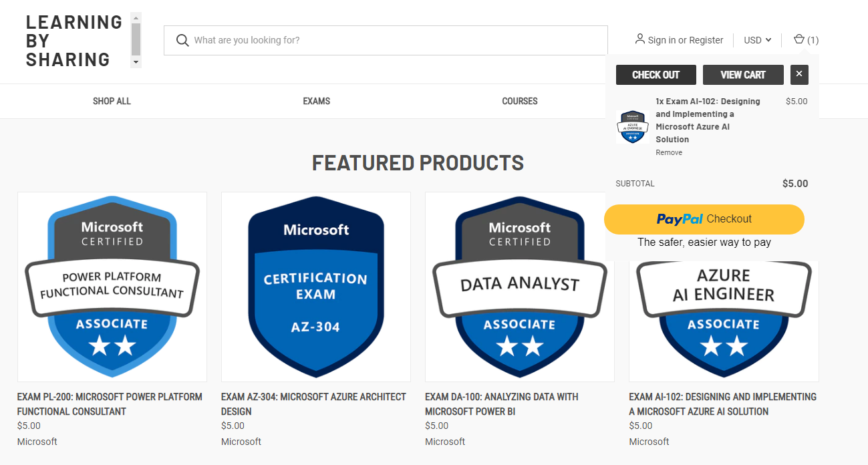The width and height of the screenshot is (868, 465).
Task: Close the cart preview with X button
Action: pyautogui.click(x=799, y=75)
